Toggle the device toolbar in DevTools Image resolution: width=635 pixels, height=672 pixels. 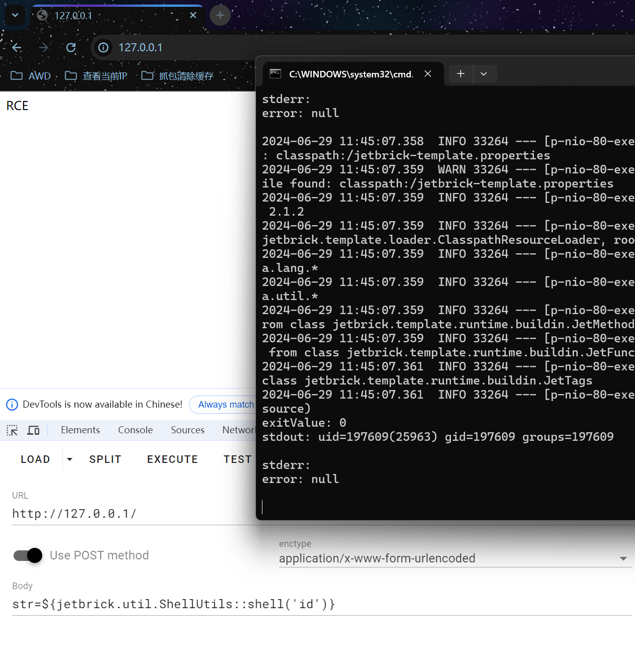(34, 430)
